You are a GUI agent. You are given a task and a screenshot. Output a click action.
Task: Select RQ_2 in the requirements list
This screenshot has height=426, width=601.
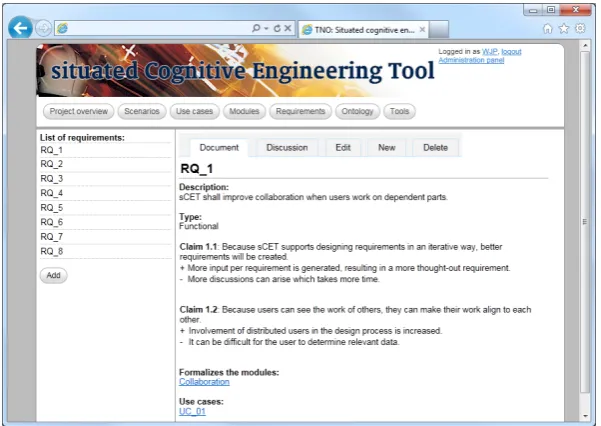point(105,164)
